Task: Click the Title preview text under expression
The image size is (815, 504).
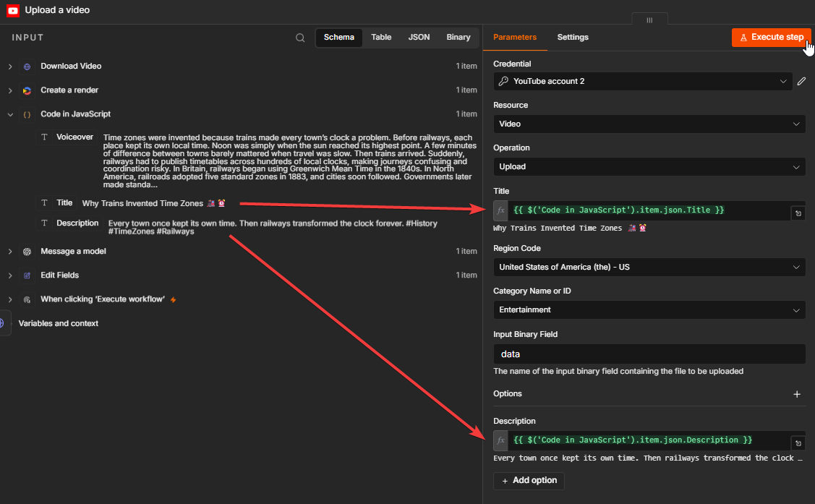Action: coord(570,228)
